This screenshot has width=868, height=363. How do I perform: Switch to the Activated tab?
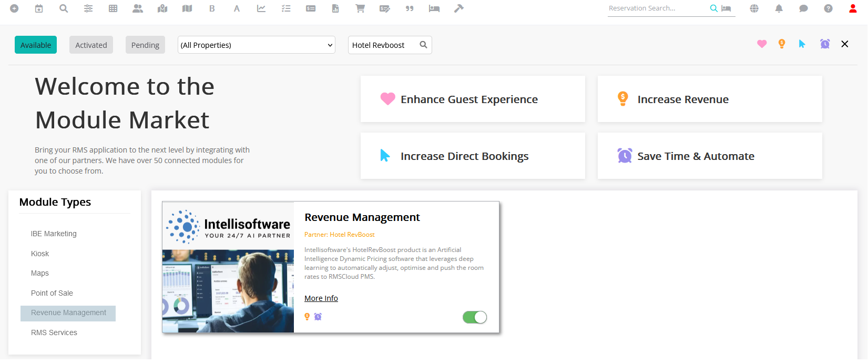click(91, 45)
